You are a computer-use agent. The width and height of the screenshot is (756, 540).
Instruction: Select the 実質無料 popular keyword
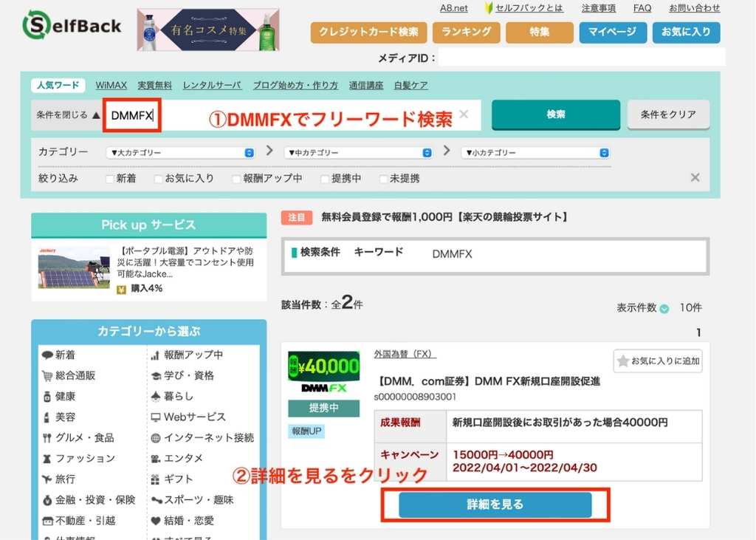155,86
